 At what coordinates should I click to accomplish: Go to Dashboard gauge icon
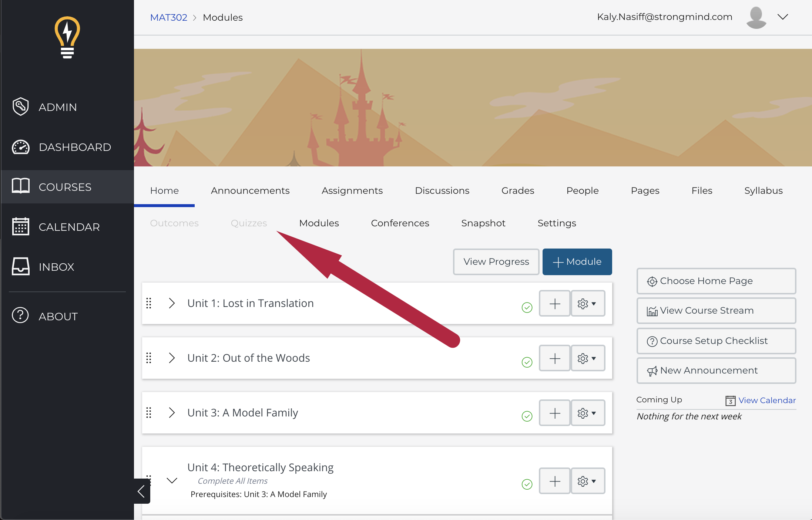[20, 147]
